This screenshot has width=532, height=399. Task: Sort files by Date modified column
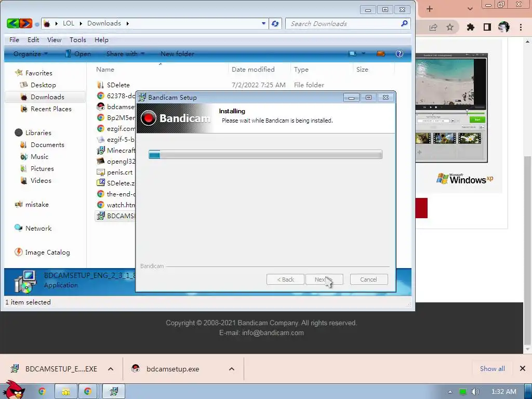coord(253,70)
